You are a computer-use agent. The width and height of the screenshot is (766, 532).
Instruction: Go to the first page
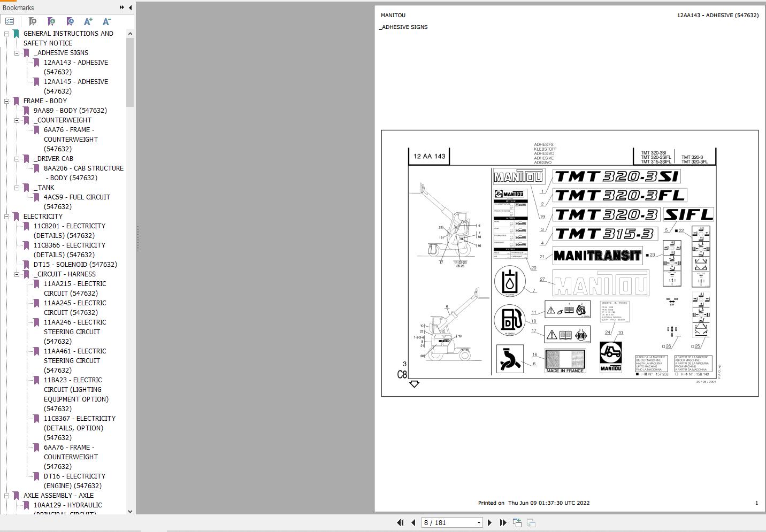click(x=400, y=523)
